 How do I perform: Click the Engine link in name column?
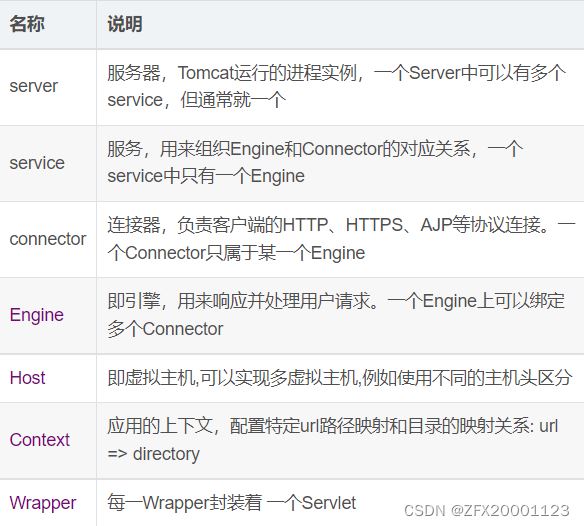(x=36, y=315)
